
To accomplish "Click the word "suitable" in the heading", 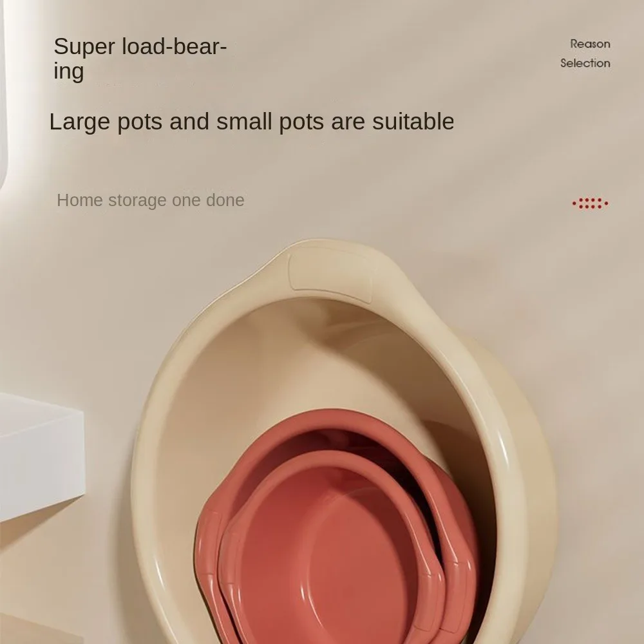I will pyautogui.click(x=413, y=122).
